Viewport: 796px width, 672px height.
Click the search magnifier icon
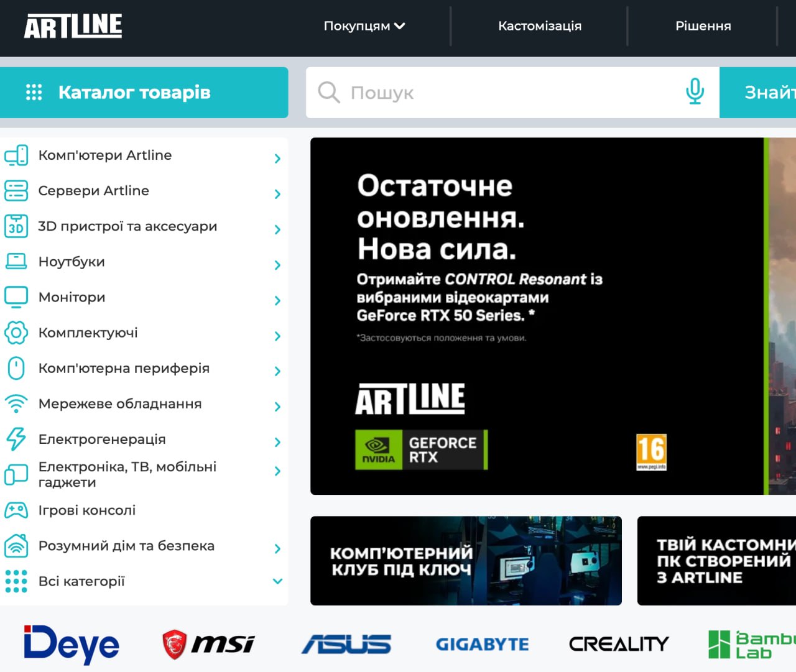(328, 92)
